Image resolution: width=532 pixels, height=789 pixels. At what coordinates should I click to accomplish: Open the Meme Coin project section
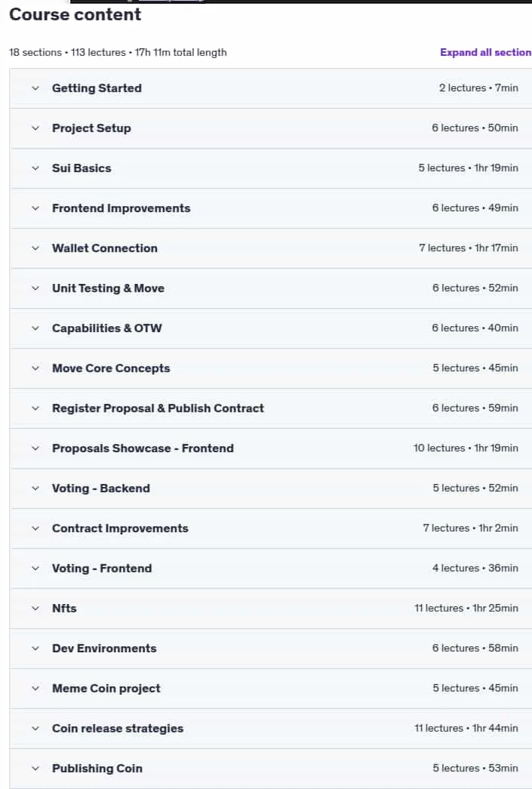point(106,689)
